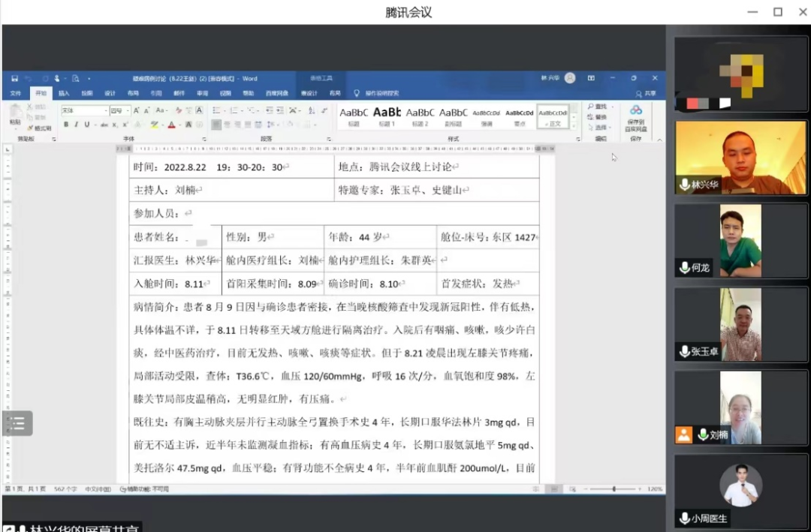The width and height of the screenshot is (811, 532).
Task: Toggle bold formatting in the Word ribbon
Action: [67, 125]
